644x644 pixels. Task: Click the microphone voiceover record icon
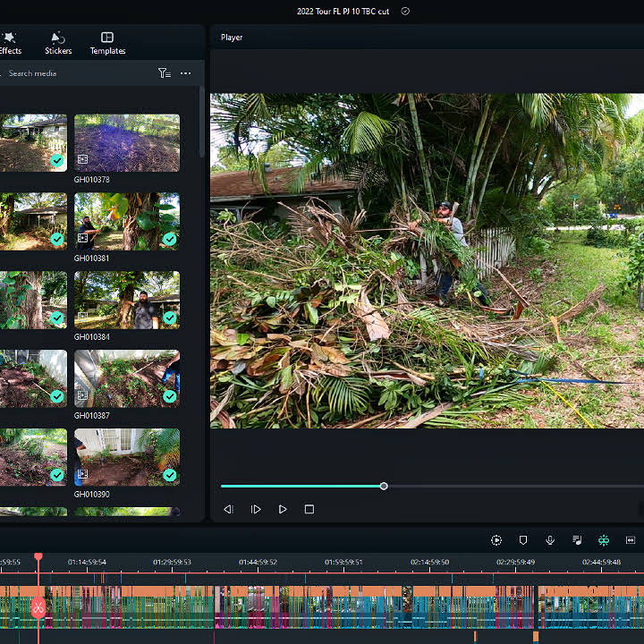[x=550, y=540]
